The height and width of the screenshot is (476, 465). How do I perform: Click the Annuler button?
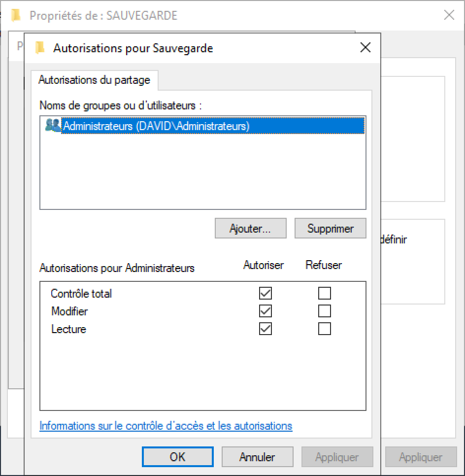(x=258, y=457)
